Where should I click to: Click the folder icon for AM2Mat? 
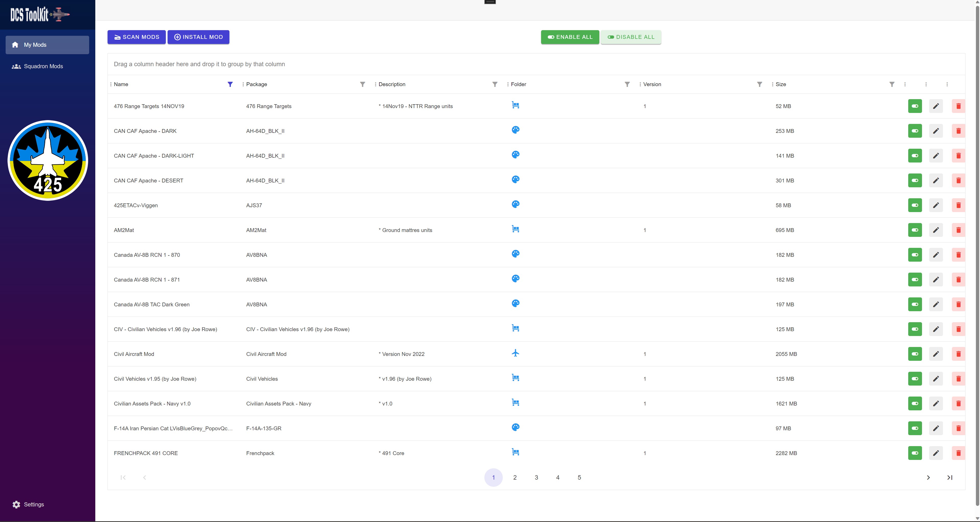(x=516, y=229)
